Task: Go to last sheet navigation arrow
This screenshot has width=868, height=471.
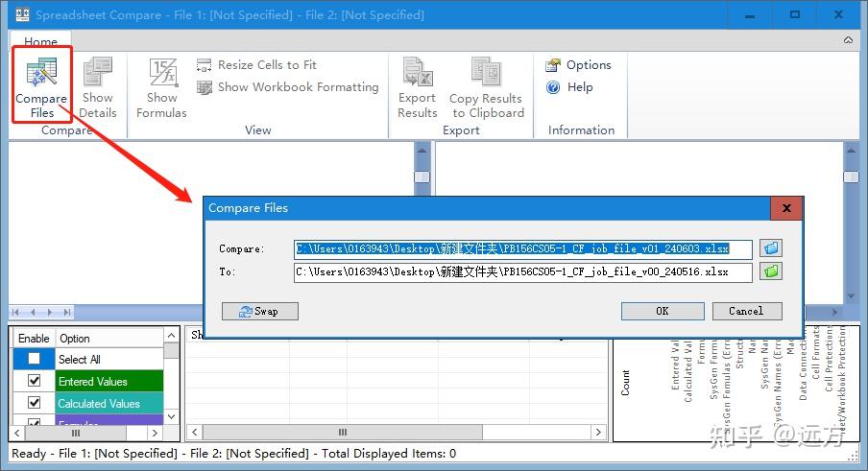Action: click(x=66, y=313)
